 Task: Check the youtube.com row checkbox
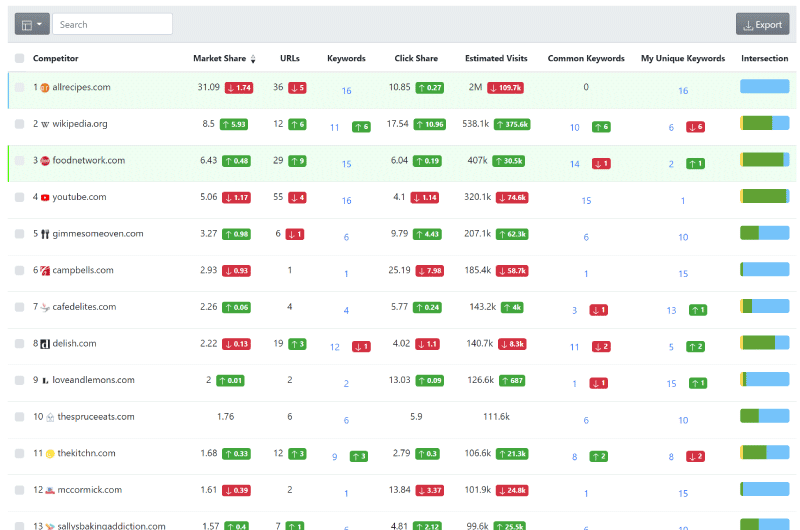pyautogui.click(x=19, y=197)
